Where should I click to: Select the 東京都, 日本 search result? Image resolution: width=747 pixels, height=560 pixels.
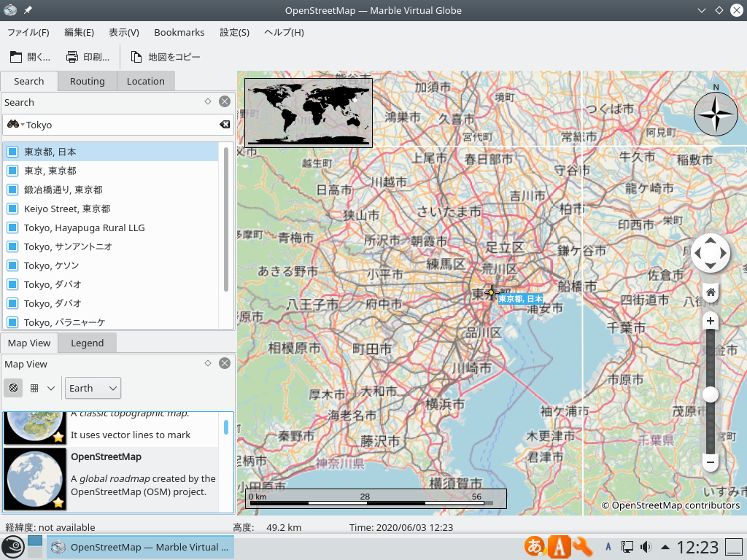pos(111,152)
